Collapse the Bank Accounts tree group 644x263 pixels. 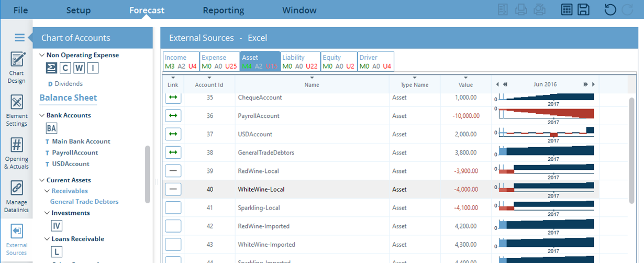pyautogui.click(x=42, y=115)
